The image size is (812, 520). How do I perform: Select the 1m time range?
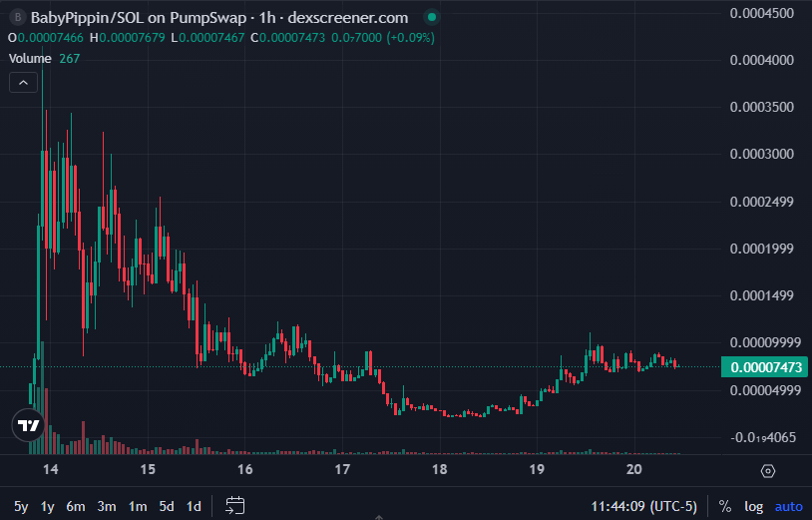138,506
